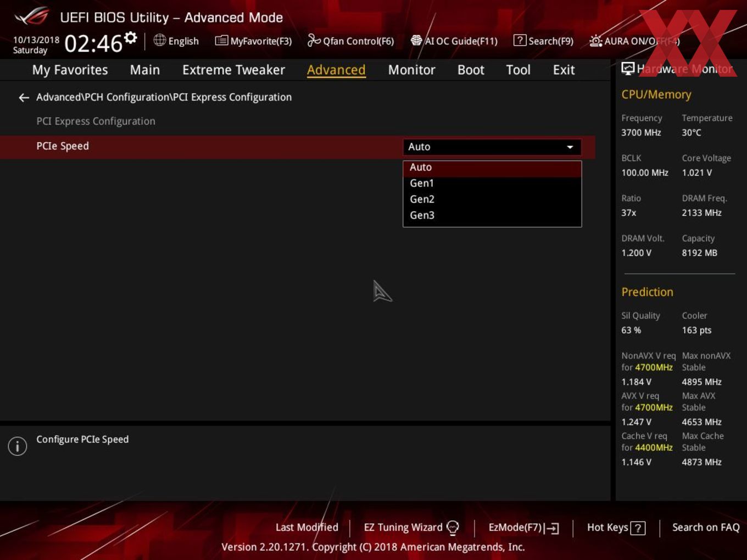
Task: Click the 2133 MHz DRAM Freq value
Action: [701, 212]
